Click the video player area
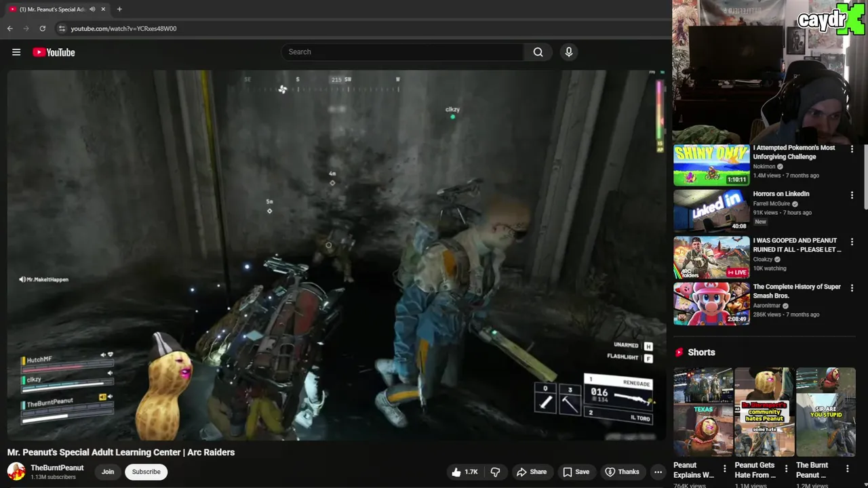Screen dimensions: 868x488 point(336,255)
